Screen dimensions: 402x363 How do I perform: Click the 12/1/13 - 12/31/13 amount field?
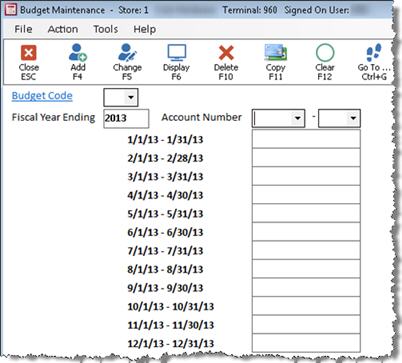[x=306, y=343]
